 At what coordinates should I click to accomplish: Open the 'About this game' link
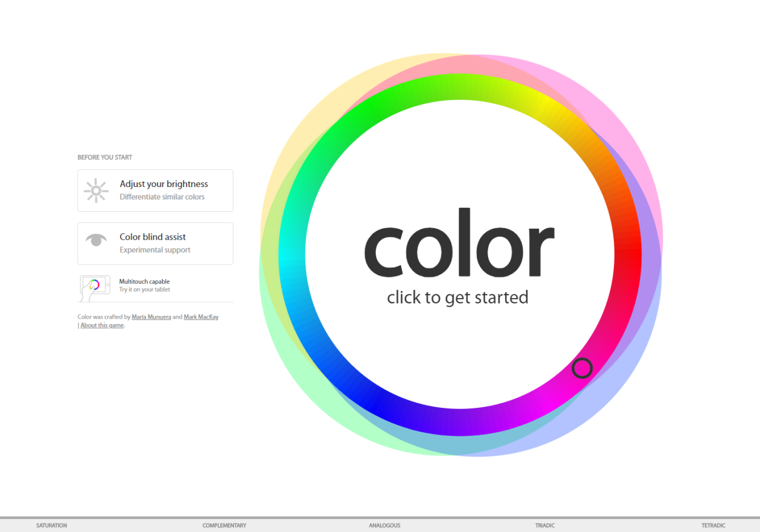(x=102, y=325)
